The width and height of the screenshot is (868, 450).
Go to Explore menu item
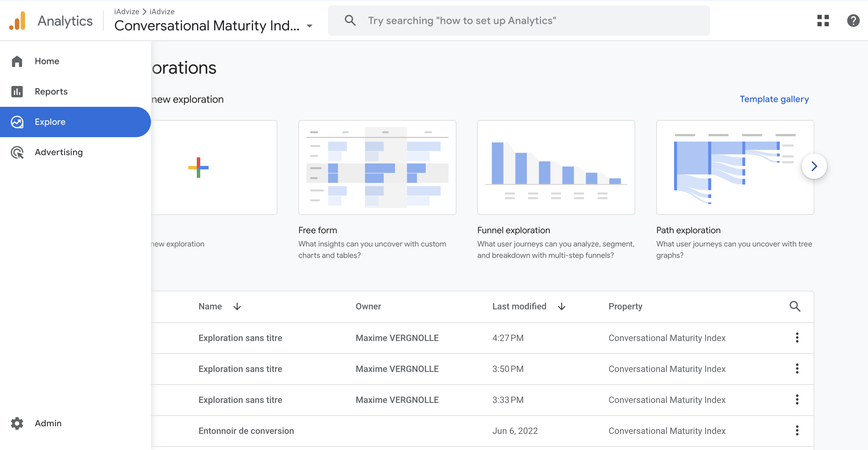75,122
